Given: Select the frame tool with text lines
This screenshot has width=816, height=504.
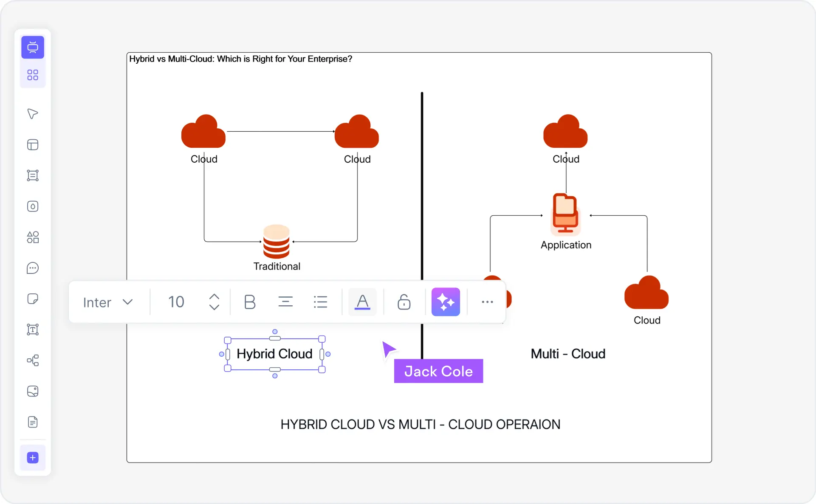Looking at the screenshot, I should 33,175.
